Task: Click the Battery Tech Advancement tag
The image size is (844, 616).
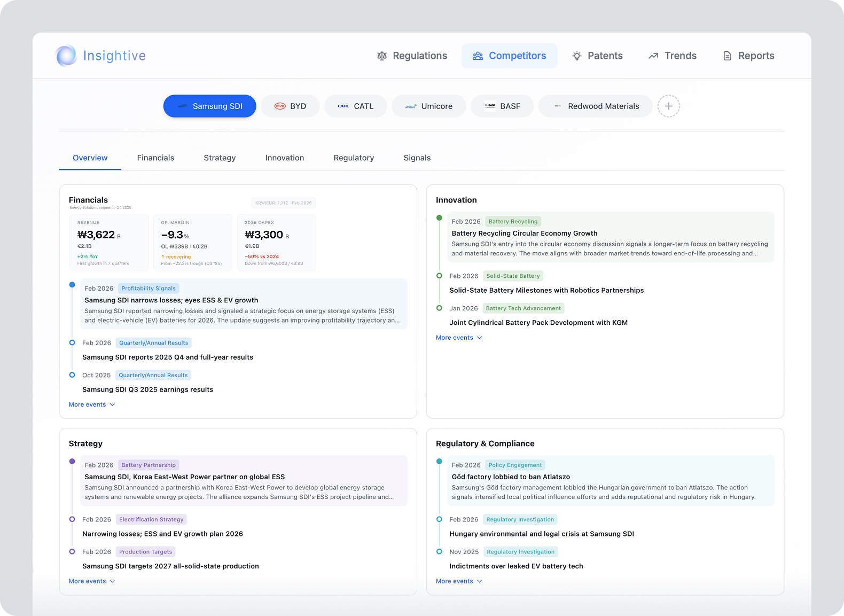Action: click(523, 308)
